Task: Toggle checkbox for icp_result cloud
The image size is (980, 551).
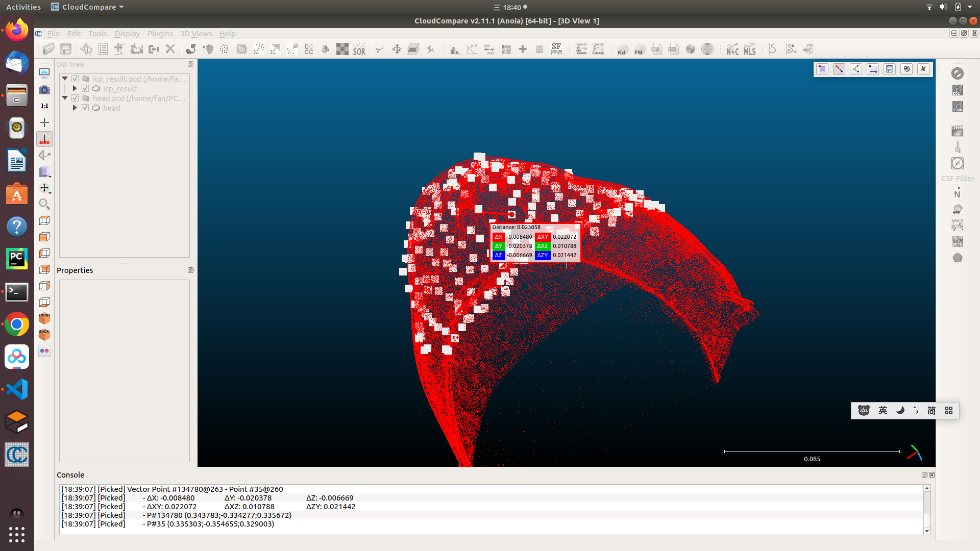Action: click(x=85, y=88)
